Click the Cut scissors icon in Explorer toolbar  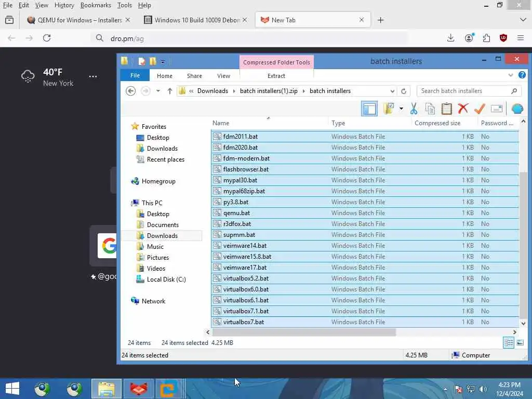(414, 109)
